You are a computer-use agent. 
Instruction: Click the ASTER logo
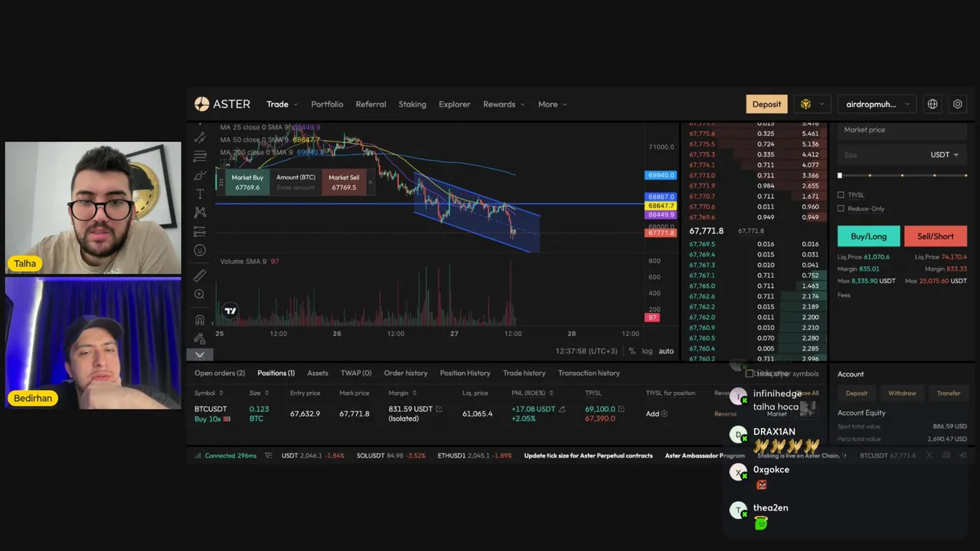pos(222,104)
